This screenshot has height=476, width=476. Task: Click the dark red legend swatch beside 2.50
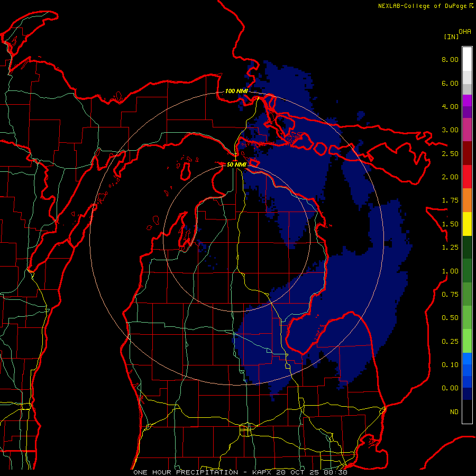(467, 153)
